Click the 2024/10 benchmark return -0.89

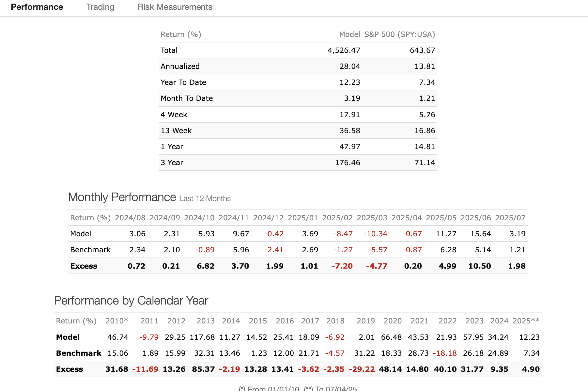pyautogui.click(x=205, y=250)
